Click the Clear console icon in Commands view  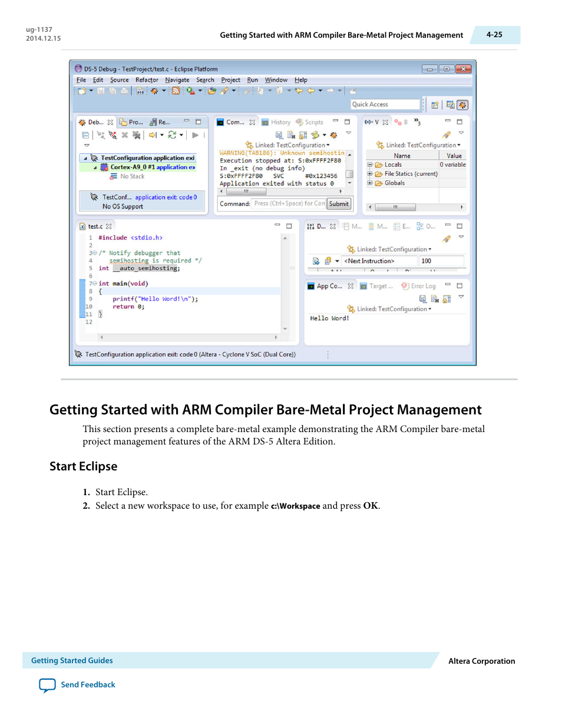291,135
